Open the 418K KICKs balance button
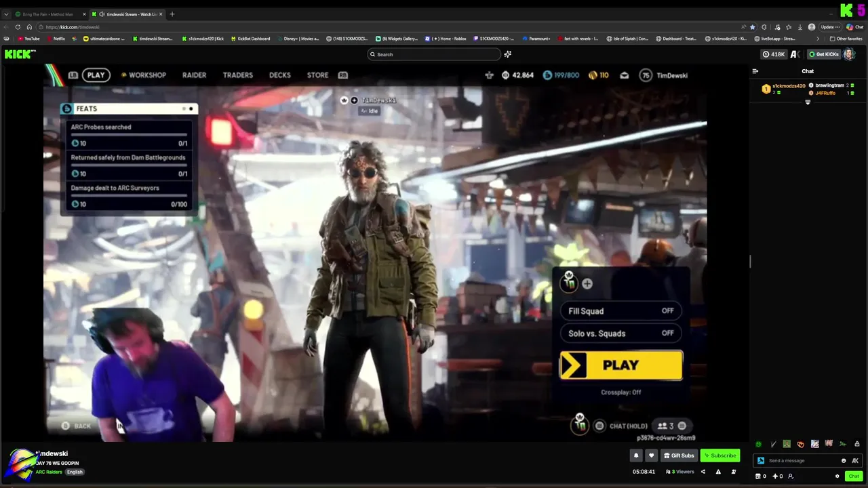868x488 pixels. point(774,54)
